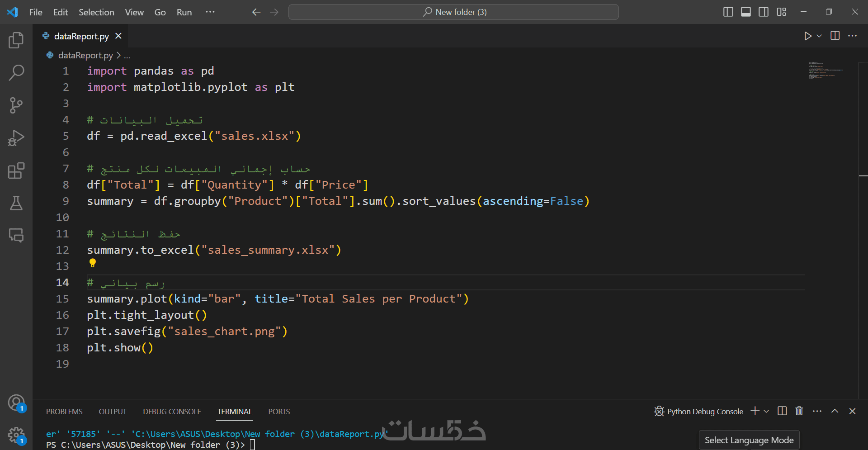This screenshot has height=450, width=868.
Task: Click the lightbulb code action icon
Action: 93,263
